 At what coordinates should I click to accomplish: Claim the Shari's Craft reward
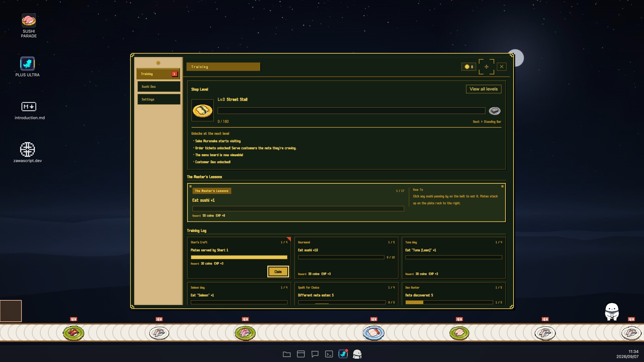[278, 271]
